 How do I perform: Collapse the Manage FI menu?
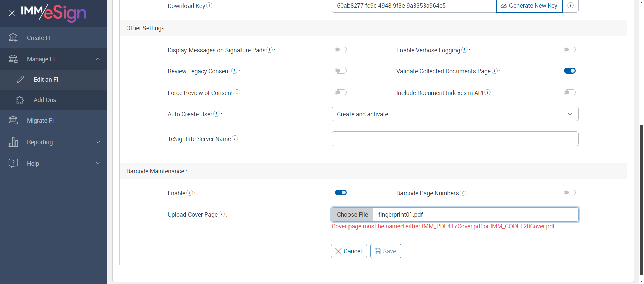click(98, 59)
